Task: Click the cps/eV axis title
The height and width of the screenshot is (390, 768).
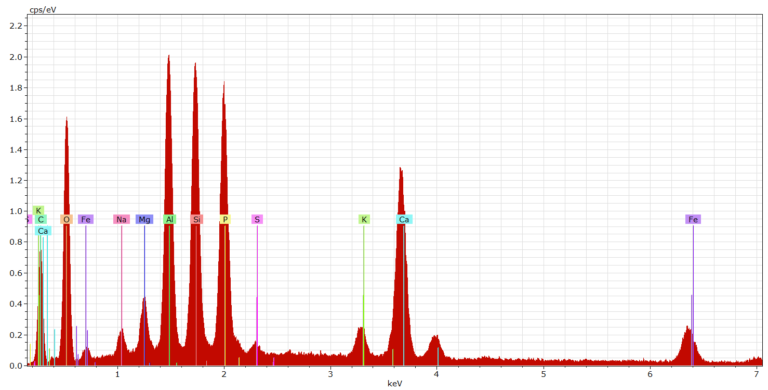Action: [x=42, y=10]
